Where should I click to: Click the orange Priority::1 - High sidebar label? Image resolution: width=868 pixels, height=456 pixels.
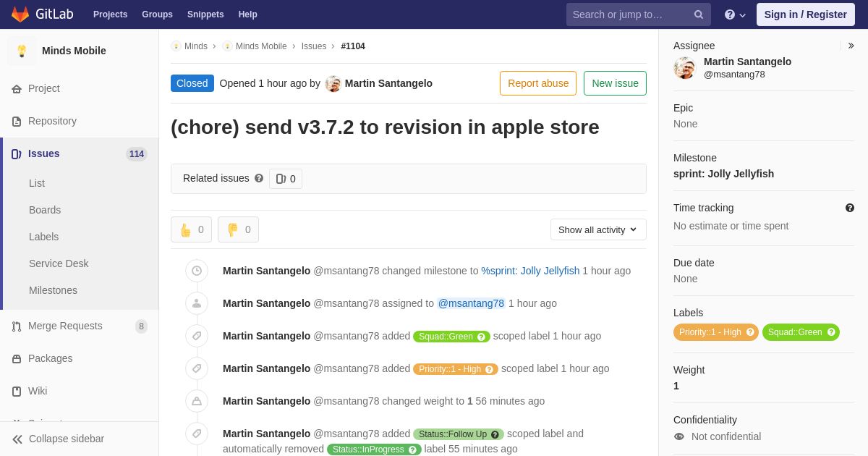tap(716, 332)
